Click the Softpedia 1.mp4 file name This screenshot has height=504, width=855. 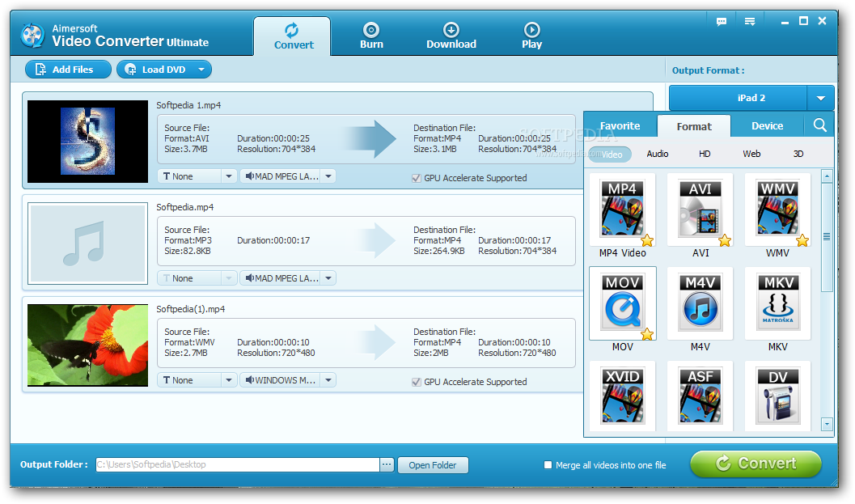[188, 105]
